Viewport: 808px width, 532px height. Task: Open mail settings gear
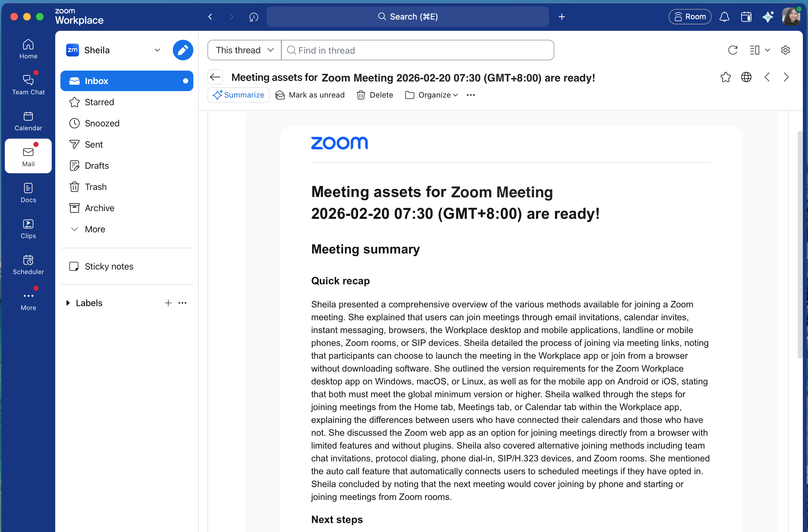pos(785,50)
